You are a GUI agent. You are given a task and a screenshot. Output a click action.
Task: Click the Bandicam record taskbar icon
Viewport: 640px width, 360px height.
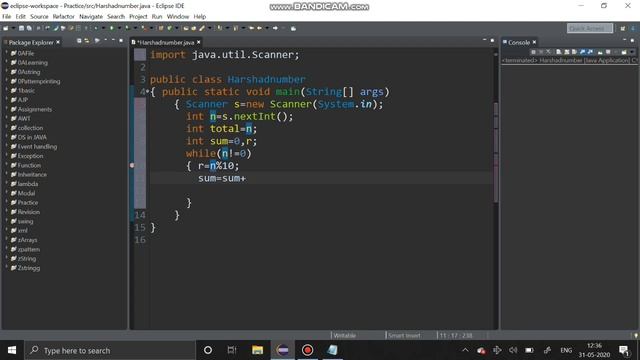tap(307, 350)
